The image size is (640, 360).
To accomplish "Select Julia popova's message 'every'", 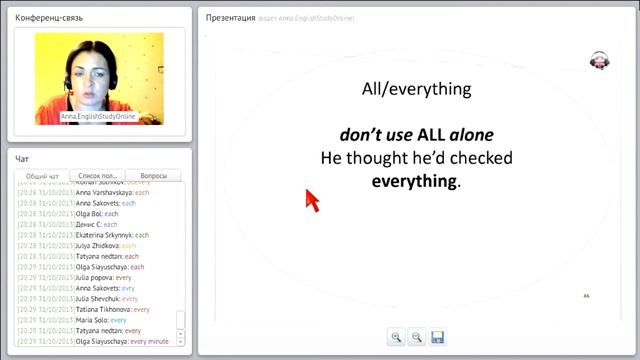I will (x=75, y=278).
